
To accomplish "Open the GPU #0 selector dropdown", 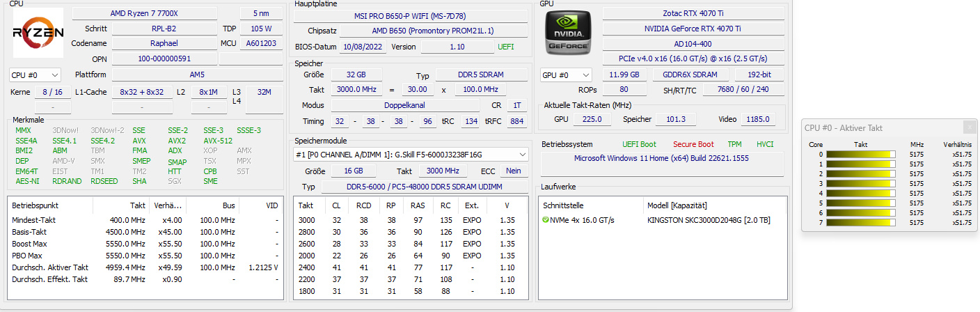I will (566, 75).
